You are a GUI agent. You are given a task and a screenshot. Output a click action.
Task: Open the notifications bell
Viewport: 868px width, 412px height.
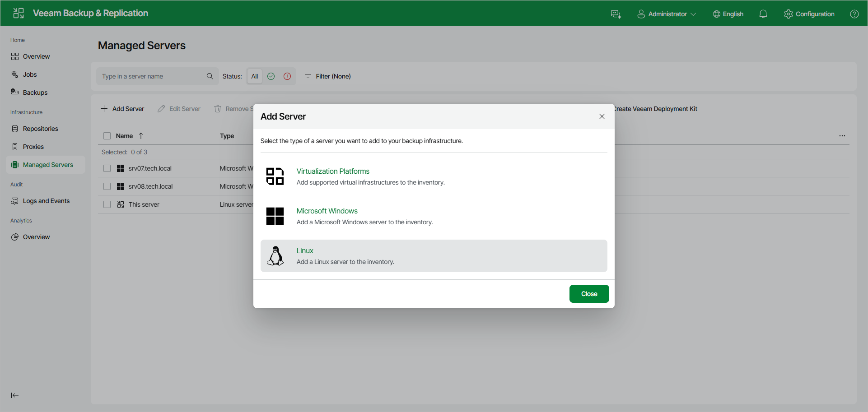coord(763,14)
